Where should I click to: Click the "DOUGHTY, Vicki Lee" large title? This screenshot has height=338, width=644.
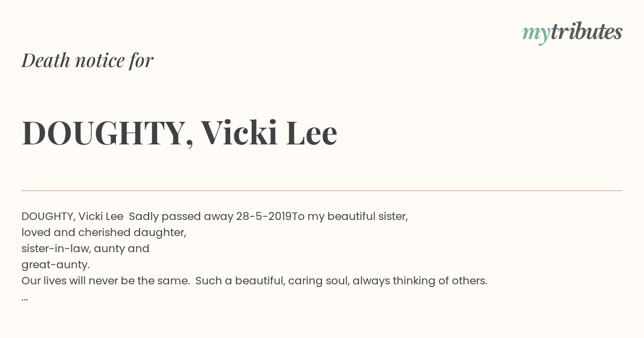tap(179, 133)
